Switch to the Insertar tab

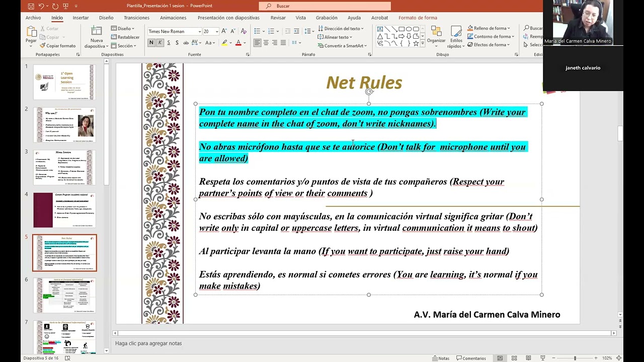(x=80, y=18)
